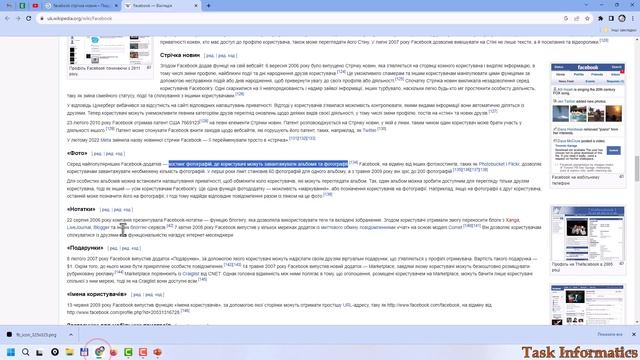This screenshot has height=360, width=640.
Task: Open the Blogger link in «Нотатки» section
Action: [x=101, y=227]
